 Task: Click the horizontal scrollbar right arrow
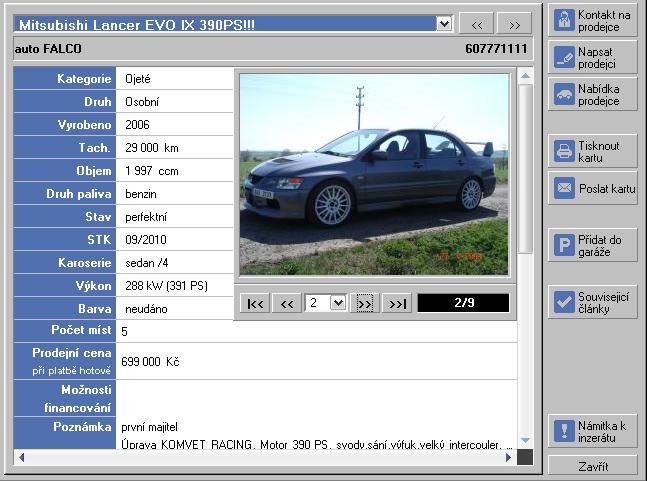click(508, 457)
